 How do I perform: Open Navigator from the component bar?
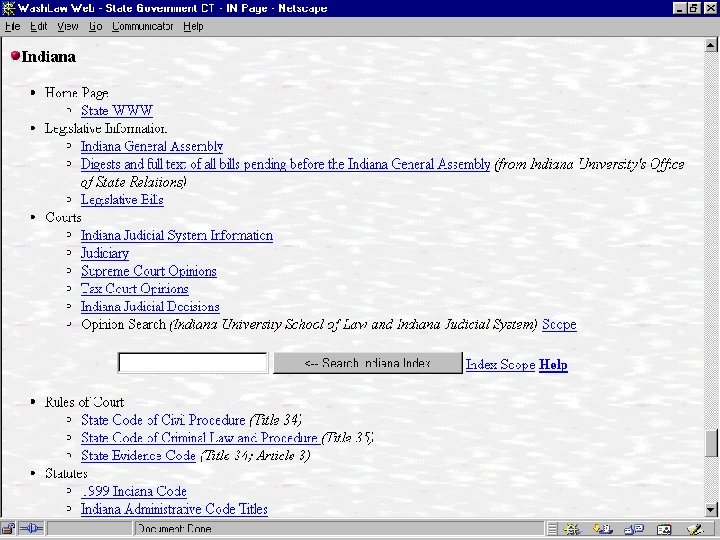click(572, 529)
